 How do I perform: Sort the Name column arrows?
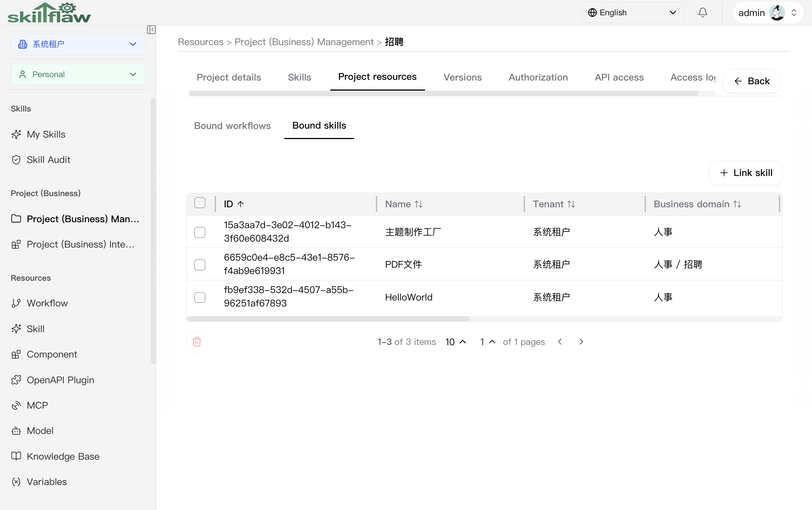(419, 204)
